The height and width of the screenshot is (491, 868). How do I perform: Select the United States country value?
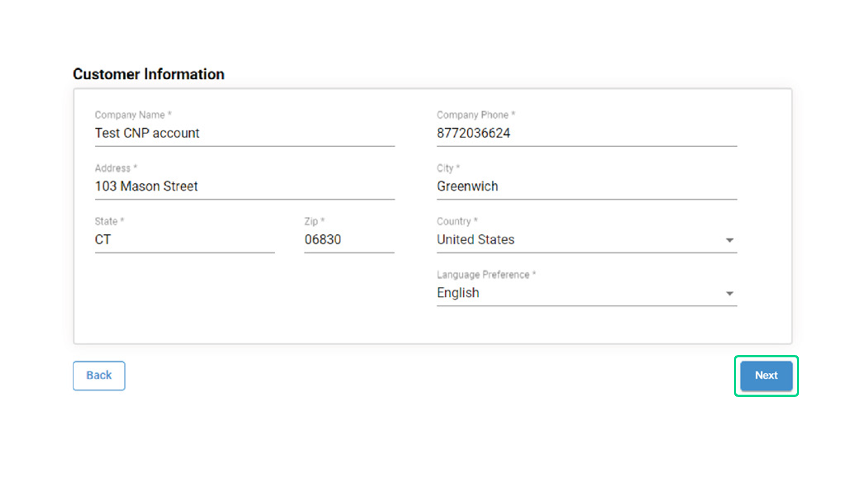pos(476,240)
